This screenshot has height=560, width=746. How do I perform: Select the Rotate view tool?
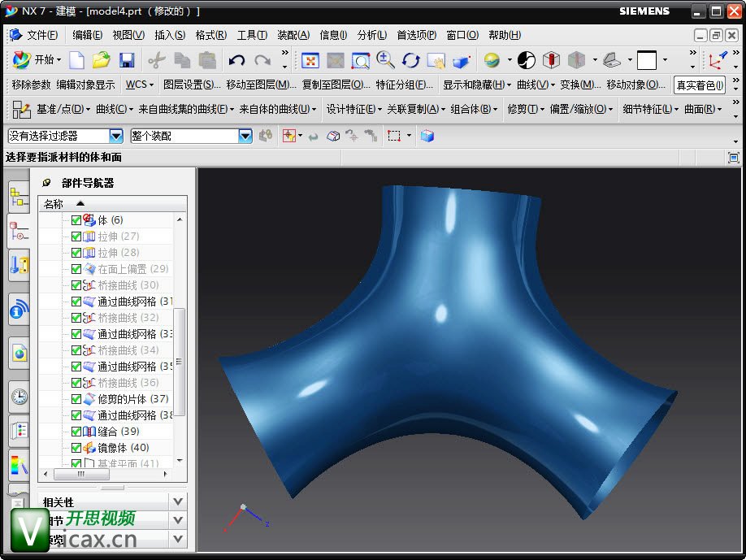tap(411, 60)
